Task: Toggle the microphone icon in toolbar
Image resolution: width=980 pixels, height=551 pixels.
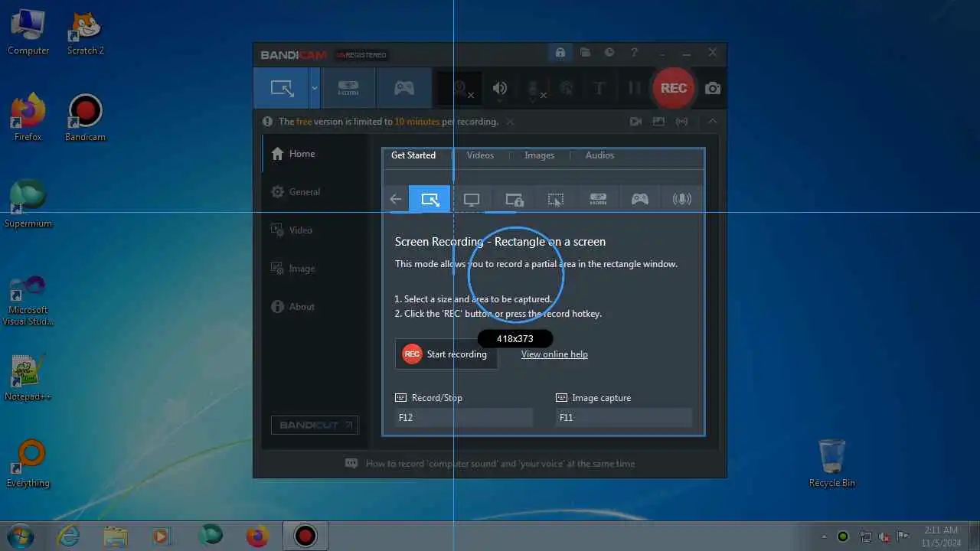Action: [x=534, y=89]
